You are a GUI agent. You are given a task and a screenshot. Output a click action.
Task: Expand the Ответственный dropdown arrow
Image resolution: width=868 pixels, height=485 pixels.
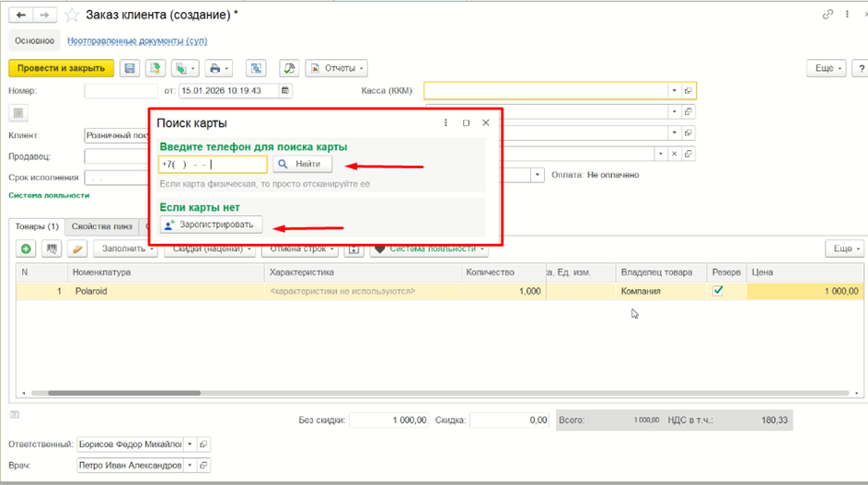(x=190, y=444)
